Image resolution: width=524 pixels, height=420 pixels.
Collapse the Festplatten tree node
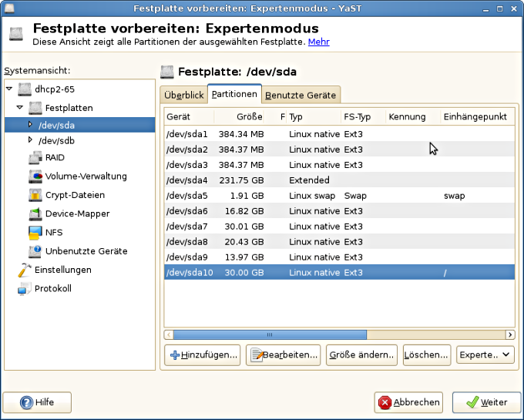(x=20, y=107)
